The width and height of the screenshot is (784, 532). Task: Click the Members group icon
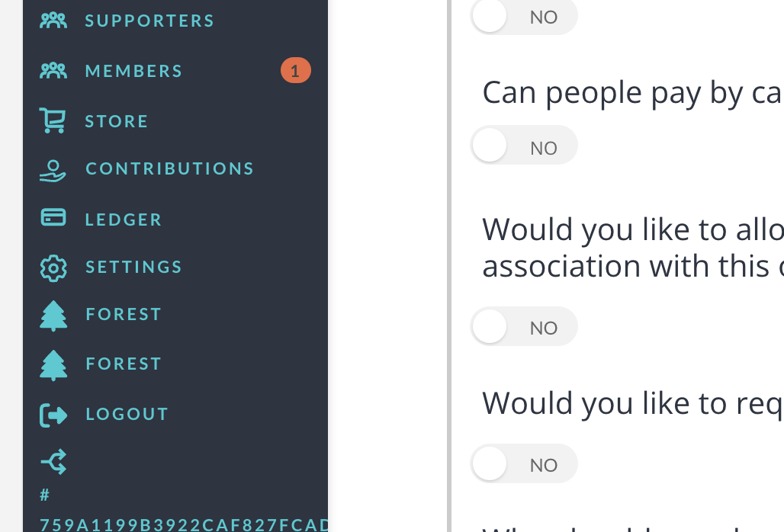(53, 71)
